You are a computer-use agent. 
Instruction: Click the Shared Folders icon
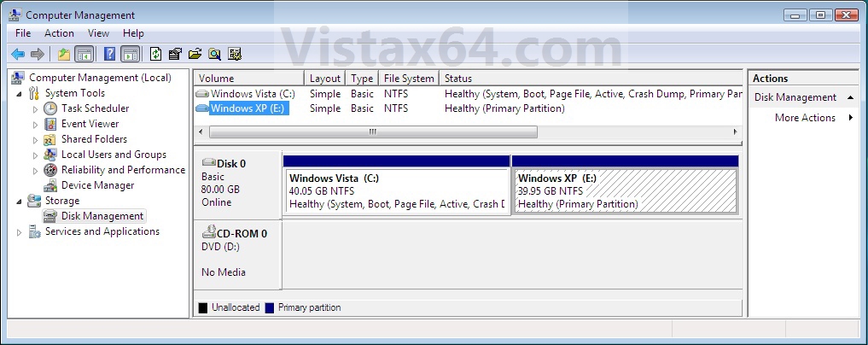click(50, 139)
